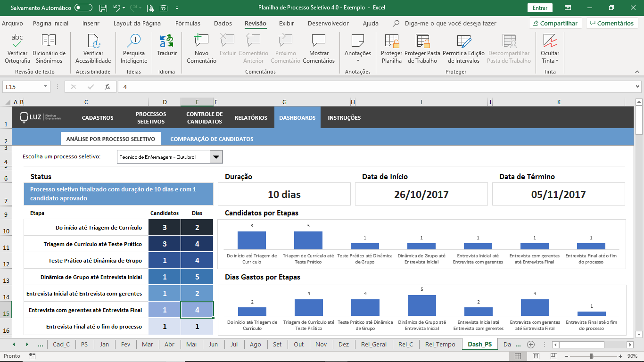The image size is (644, 362).
Task: Switch to Normal view in status bar
Action: tap(518, 356)
